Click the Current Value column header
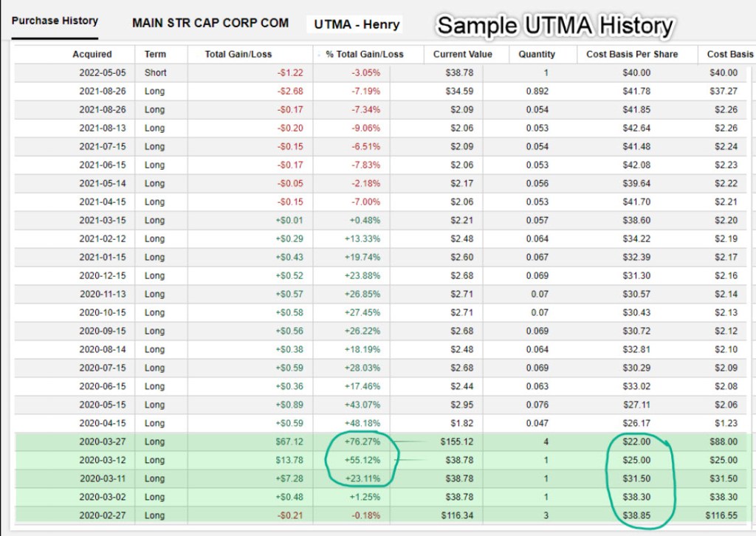Screen dimensions: 756x536 pyautogui.click(x=463, y=54)
